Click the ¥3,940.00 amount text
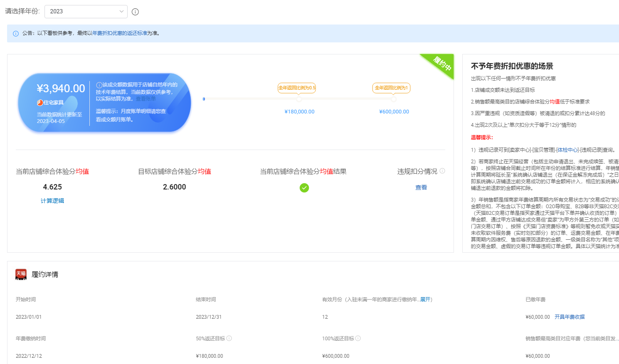 [x=61, y=89]
